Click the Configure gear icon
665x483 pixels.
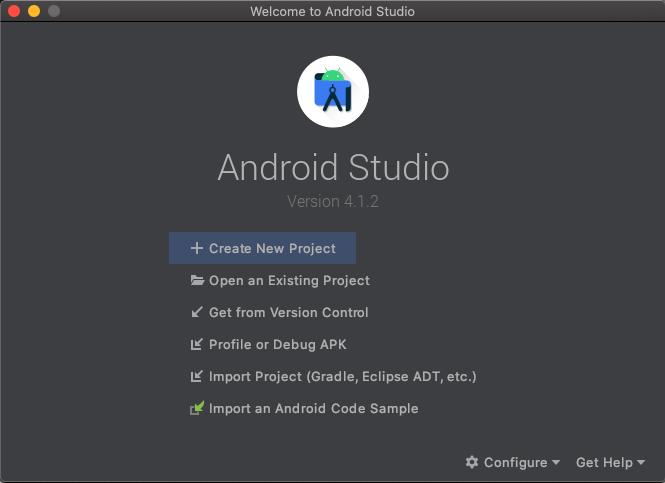[x=472, y=462]
